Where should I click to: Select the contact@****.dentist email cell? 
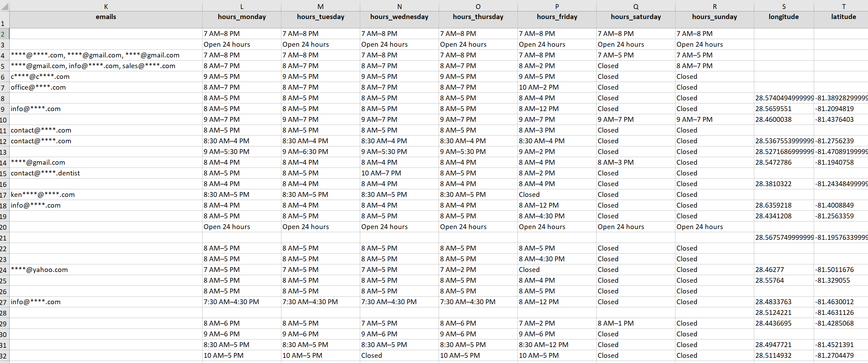coord(45,173)
